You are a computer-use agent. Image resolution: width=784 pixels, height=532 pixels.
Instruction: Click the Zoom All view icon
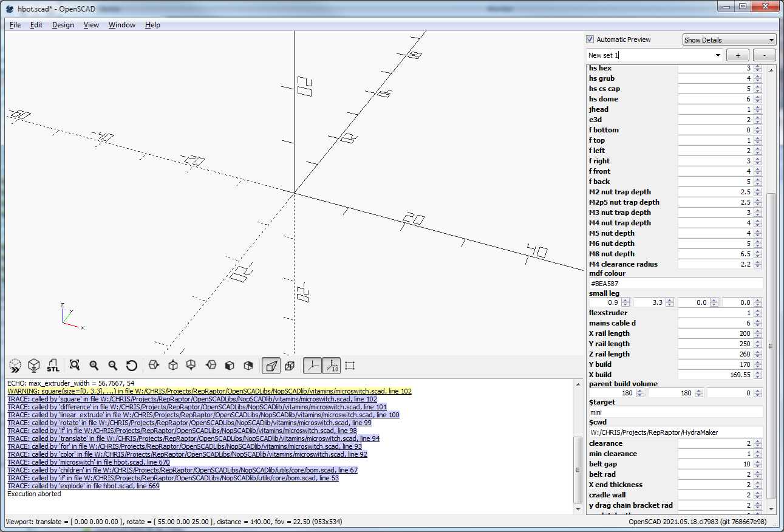coord(74,365)
